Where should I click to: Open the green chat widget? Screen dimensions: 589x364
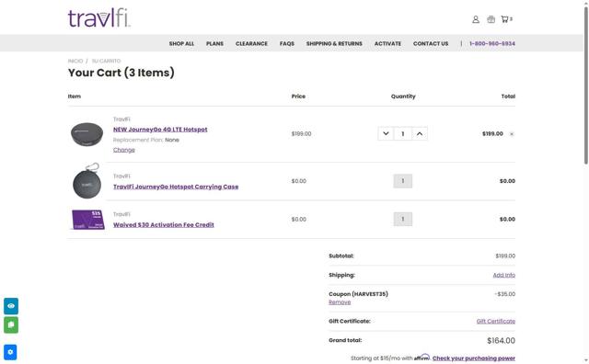click(x=11, y=325)
